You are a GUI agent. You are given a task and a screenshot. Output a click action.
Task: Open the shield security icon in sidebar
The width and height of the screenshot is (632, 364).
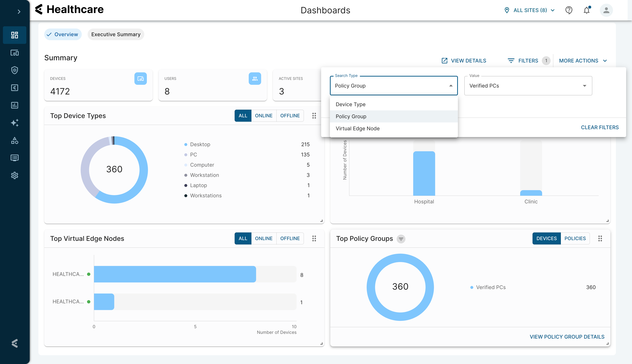coord(14,70)
